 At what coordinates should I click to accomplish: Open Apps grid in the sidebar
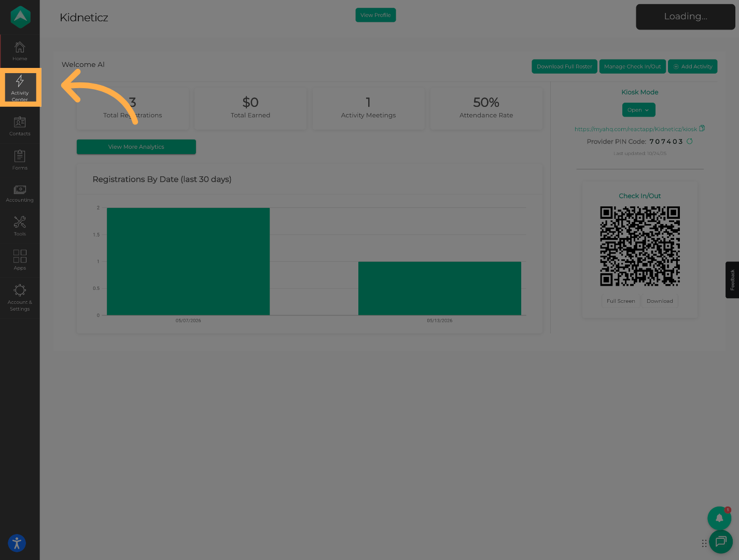pos(20,260)
